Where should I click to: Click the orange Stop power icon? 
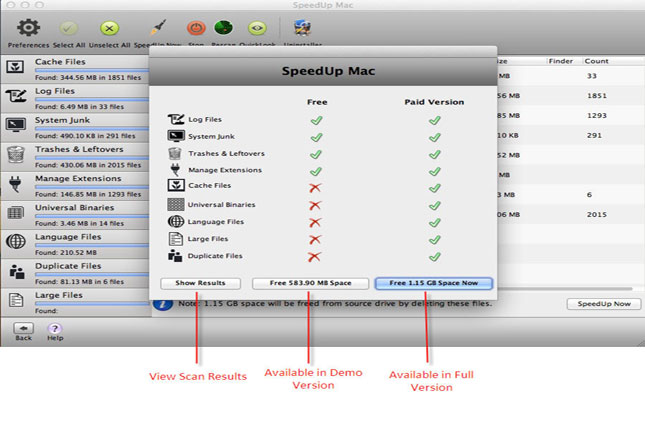(x=196, y=28)
